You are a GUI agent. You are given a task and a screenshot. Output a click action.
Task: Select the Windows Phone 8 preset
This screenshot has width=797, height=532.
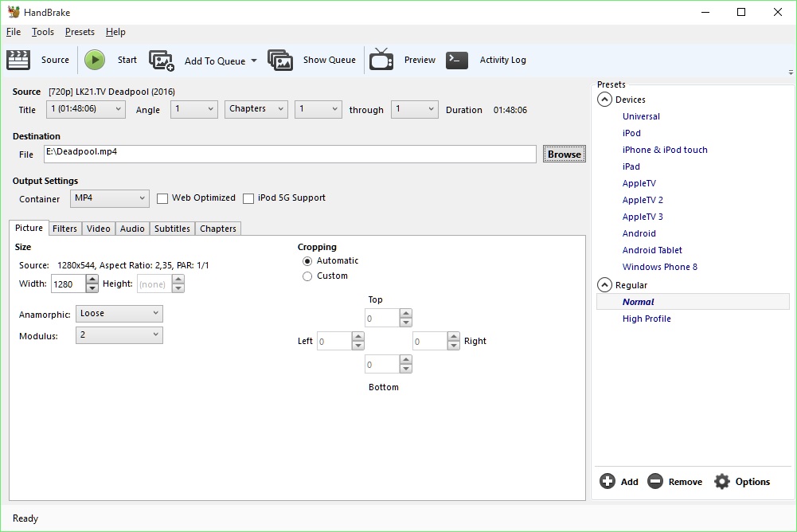point(660,267)
